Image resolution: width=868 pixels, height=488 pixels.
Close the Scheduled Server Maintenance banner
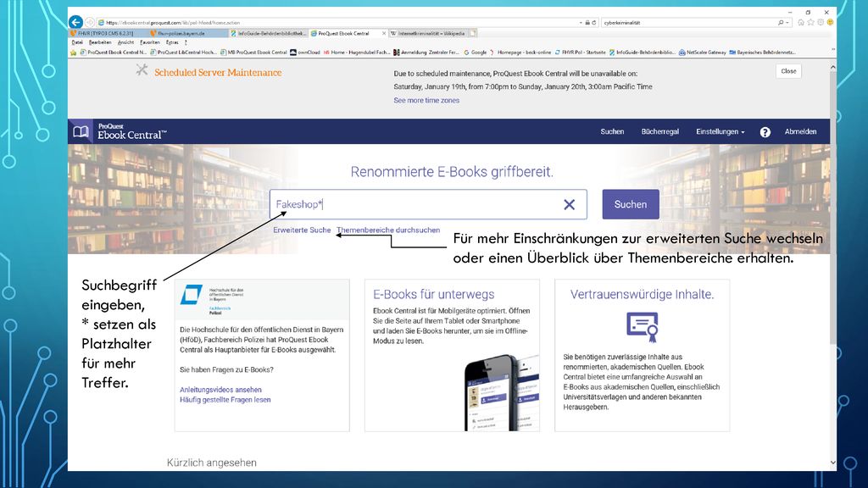(x=788, y=71)
